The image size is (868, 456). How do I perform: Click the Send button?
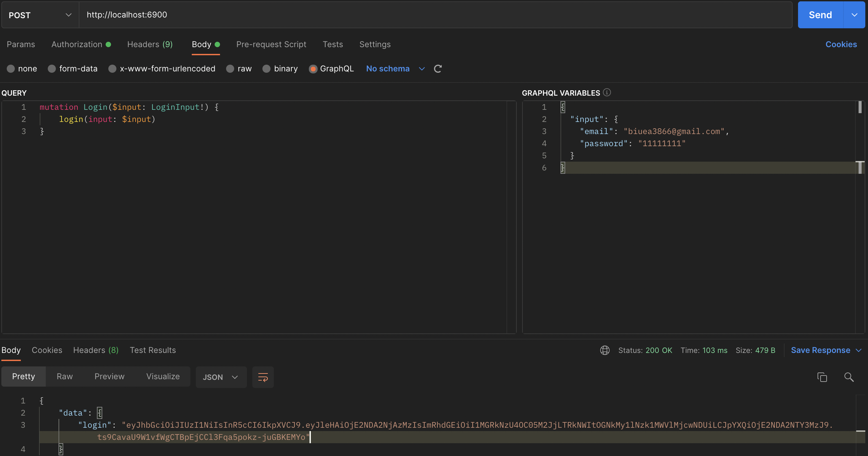(820, 15)
